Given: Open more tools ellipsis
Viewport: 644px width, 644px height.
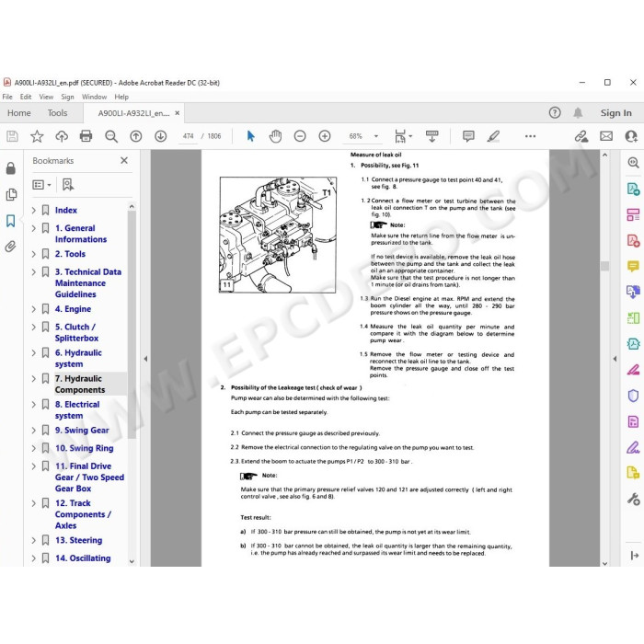Looking at the screenshot, I should coord(530,136).
